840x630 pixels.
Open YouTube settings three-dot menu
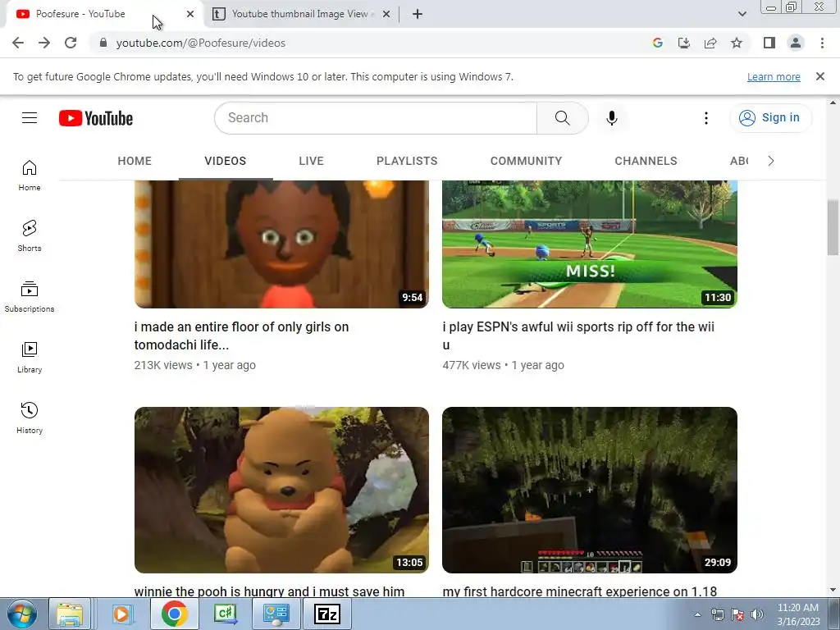pyautogui.click(x=706, y=118)
